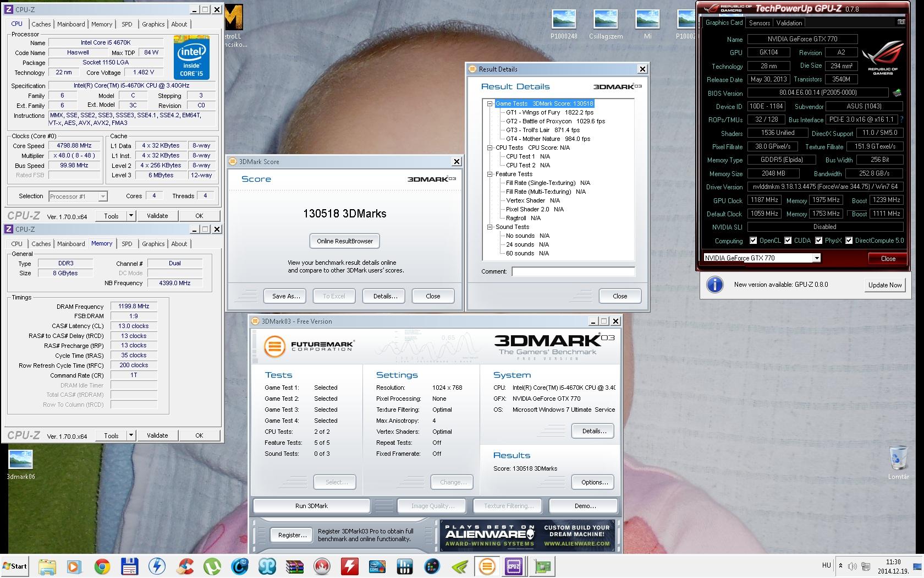Launch Windows Media Player from taskbar
The height and width of the screenshot is (578, 924).
(74, 566)
